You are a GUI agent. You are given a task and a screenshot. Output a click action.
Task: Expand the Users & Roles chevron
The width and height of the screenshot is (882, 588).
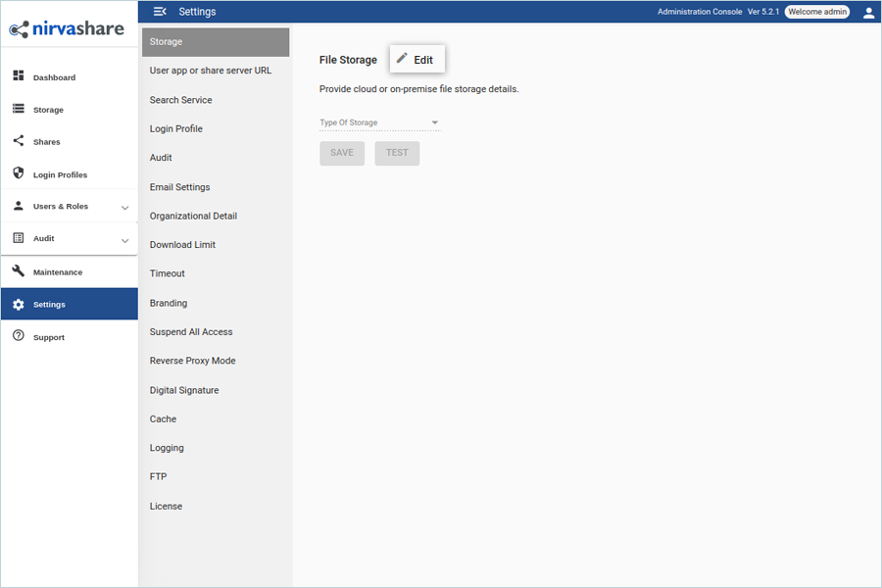tap(124, 208)
